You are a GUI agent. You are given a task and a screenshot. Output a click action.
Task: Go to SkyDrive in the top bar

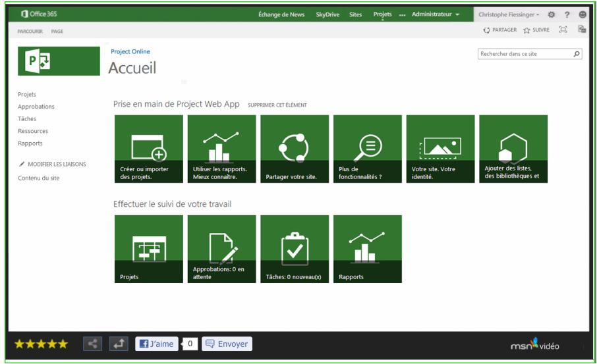click(327, 14)
